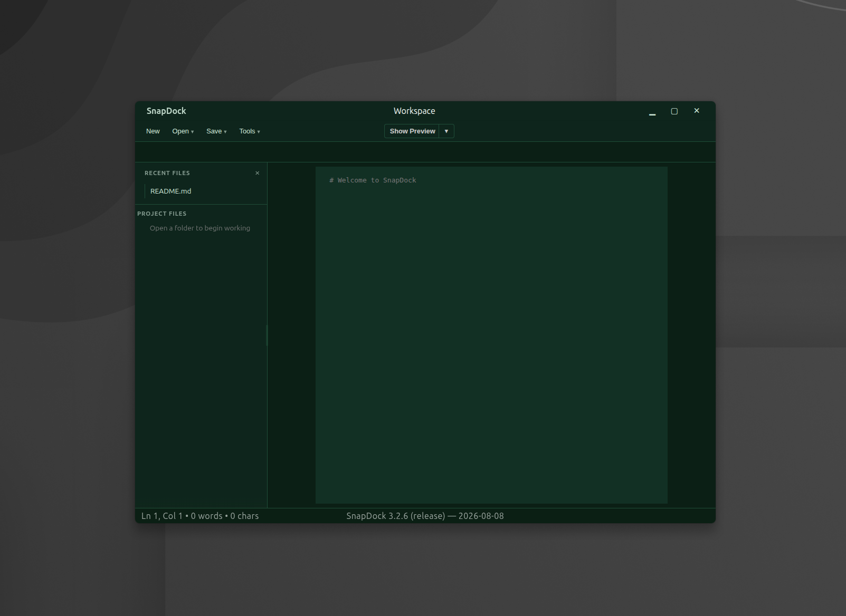Image resolution: width=846 pixels, height=616 pixels.
Task: Close the SnapDock window
Action: click(697, 111)
